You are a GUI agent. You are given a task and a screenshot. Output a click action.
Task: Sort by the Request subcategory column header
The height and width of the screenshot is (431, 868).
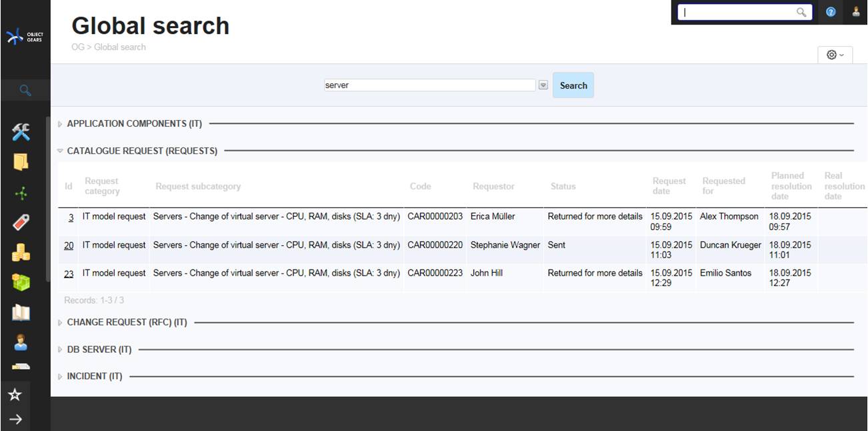pos(198,186)
